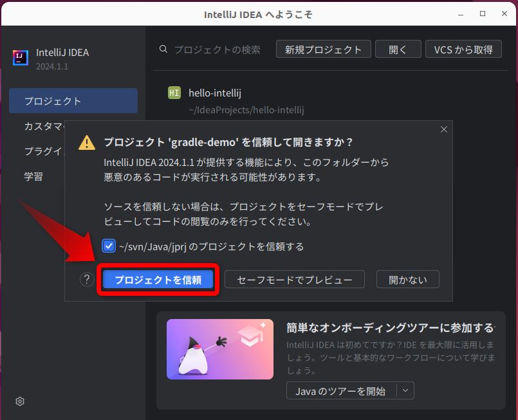Click the 開く button
The height and width of the screenshot is (420, 518).
398,49
